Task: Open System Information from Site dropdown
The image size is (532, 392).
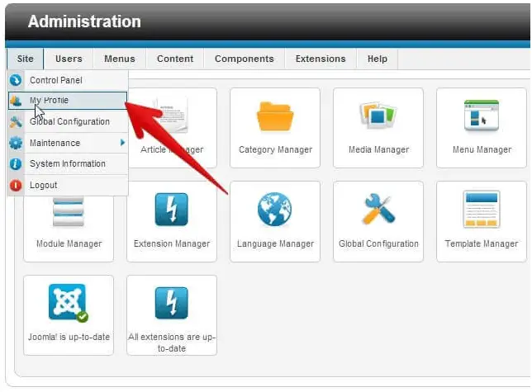Action: pos(68,164)
